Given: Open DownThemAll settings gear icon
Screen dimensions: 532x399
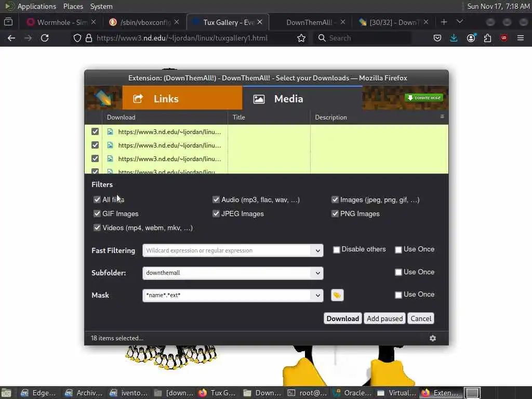Looking at the screenshot, I should [x=433, y=338].
